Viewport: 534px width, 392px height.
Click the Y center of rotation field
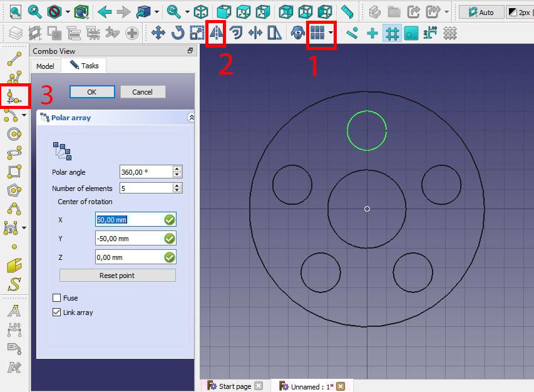(x=136, y=239)
